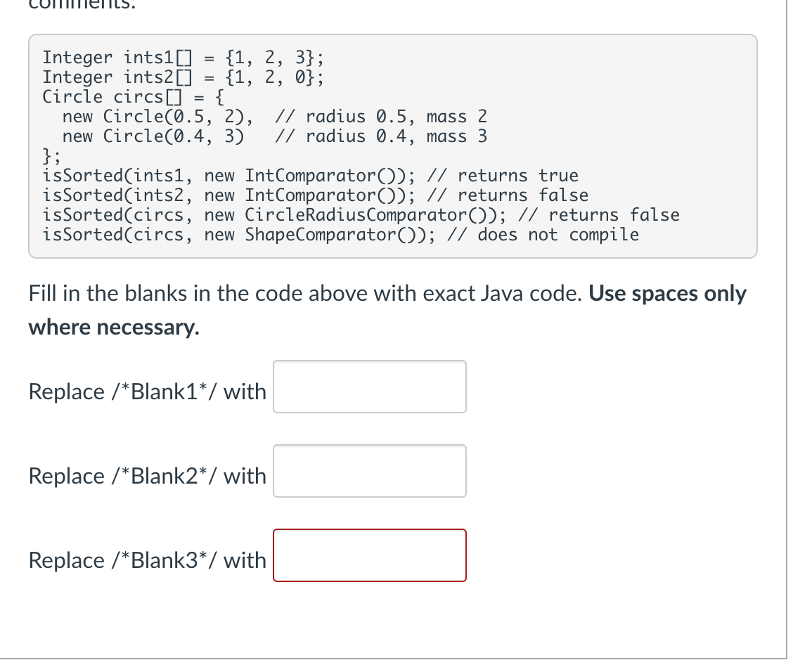Click the CircleRadiusComparator code line
Image resolution: width=793 pixels, height=672 pixels.
[361, 215]
